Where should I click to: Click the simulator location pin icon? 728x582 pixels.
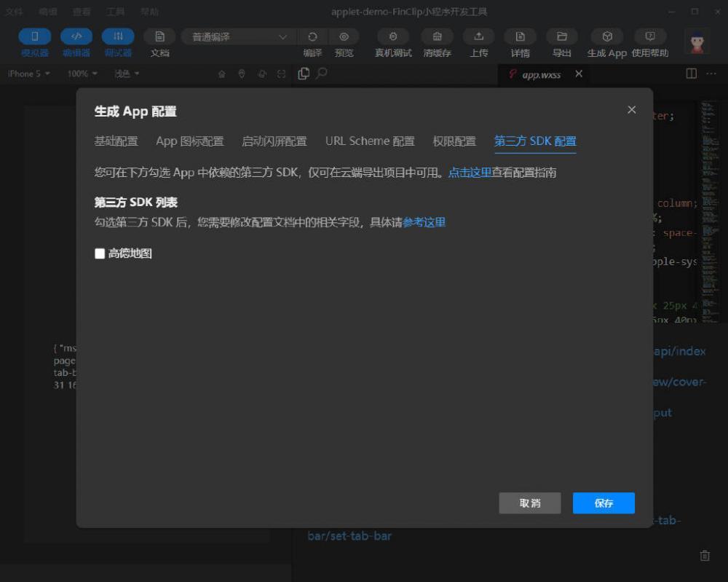[242, 74]
